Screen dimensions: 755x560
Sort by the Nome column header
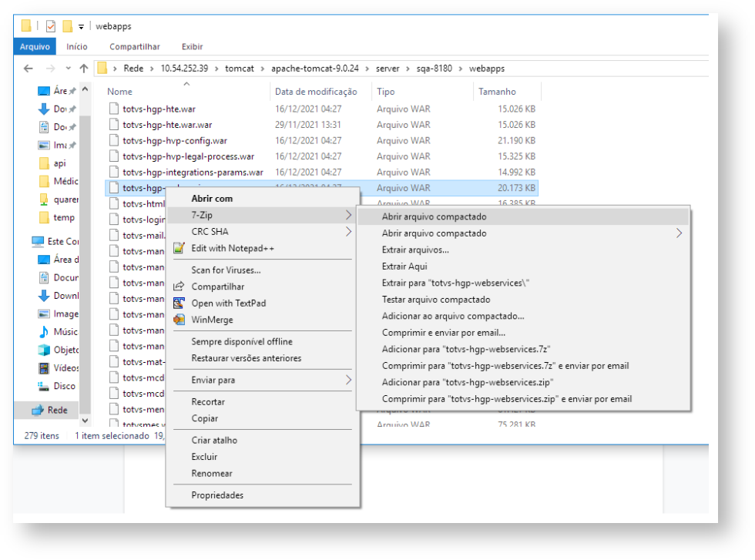[x=120, y=92]
